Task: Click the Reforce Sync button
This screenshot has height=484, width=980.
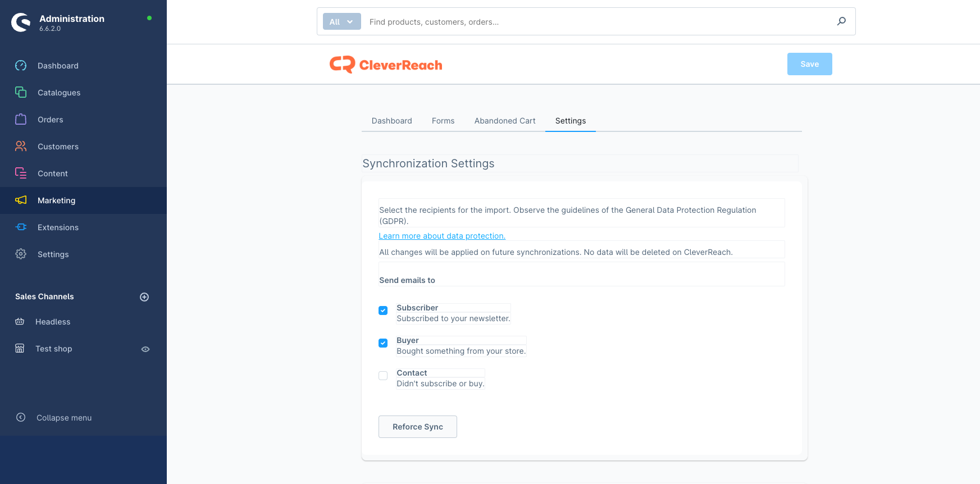Action: (x=418, y=427)
